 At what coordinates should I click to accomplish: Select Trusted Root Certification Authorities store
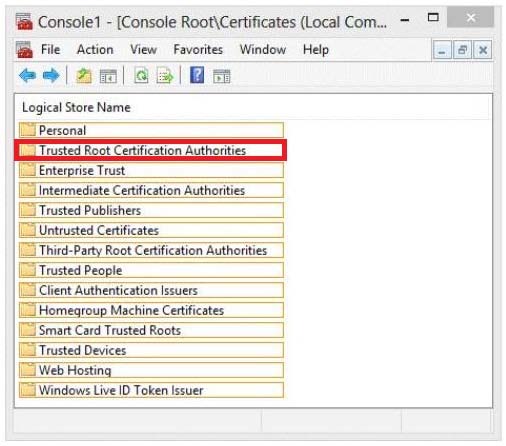[151, 150]
